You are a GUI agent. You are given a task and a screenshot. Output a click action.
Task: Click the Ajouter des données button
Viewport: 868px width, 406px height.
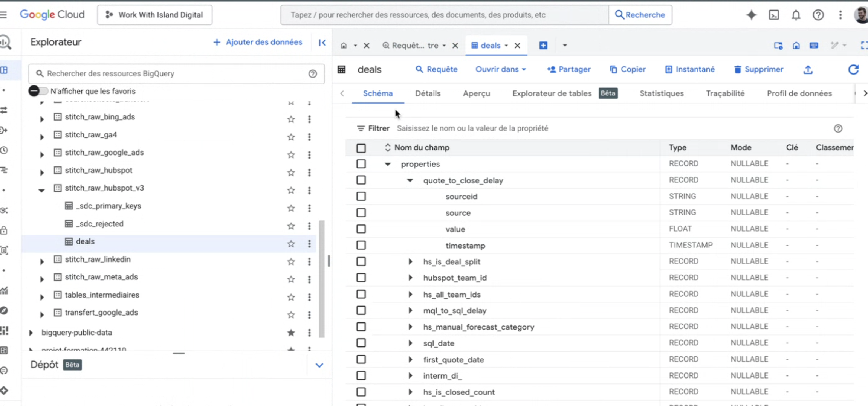point(258,42)
